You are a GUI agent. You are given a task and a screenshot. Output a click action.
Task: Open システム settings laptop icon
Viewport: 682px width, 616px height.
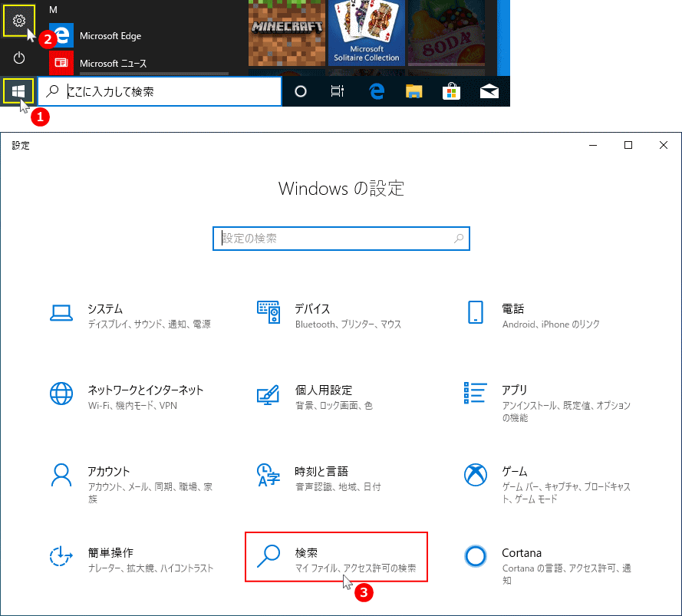(x=61, y=312)
